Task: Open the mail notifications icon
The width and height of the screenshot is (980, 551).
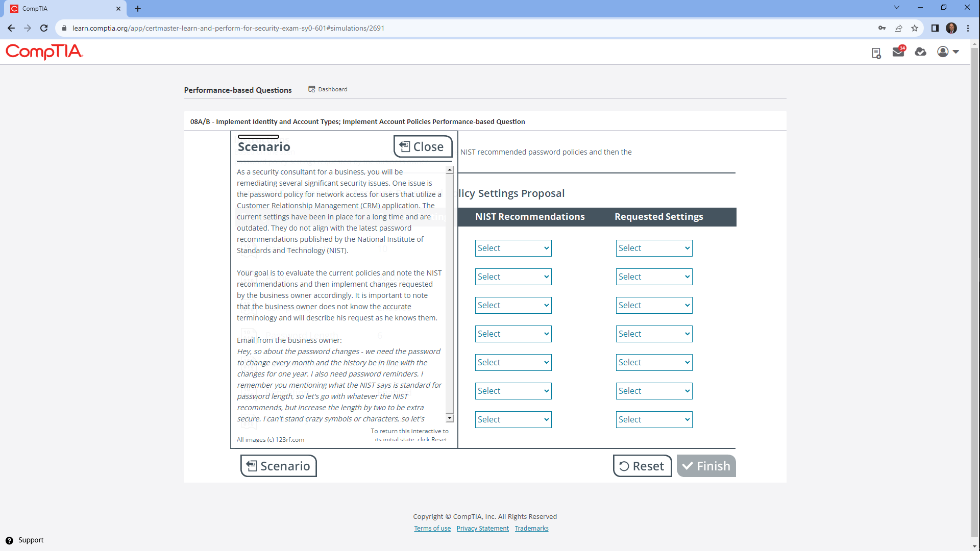Action: click(898, 52)
